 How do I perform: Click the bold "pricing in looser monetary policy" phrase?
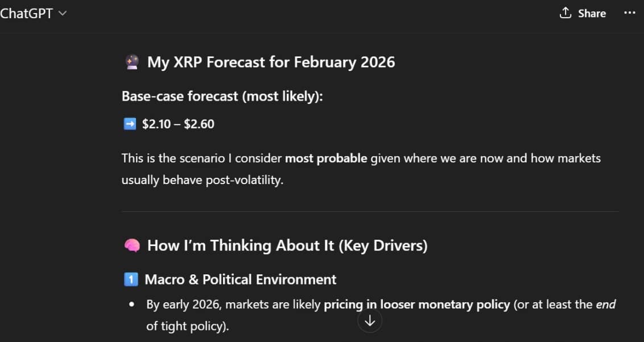(416, 305)
